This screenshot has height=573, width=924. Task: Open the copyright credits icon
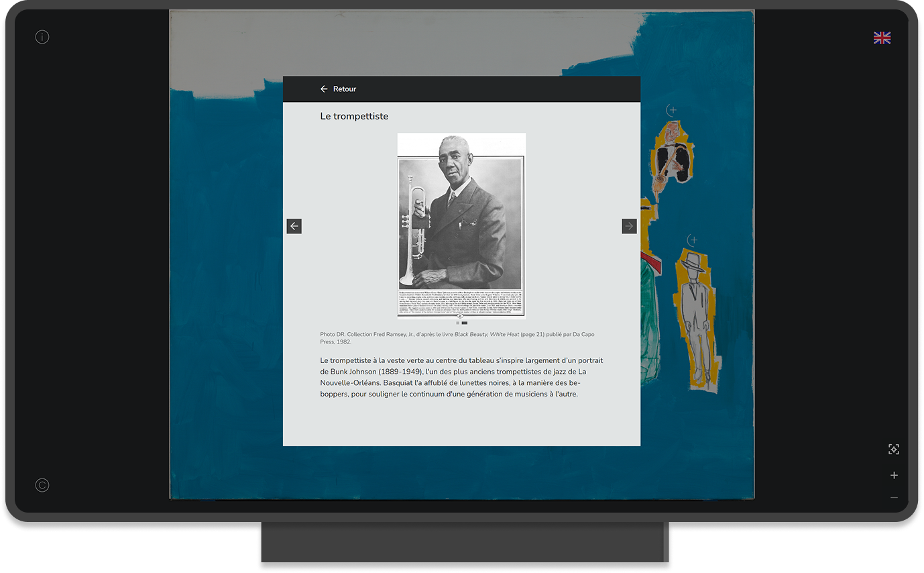[x=42, y=485]
